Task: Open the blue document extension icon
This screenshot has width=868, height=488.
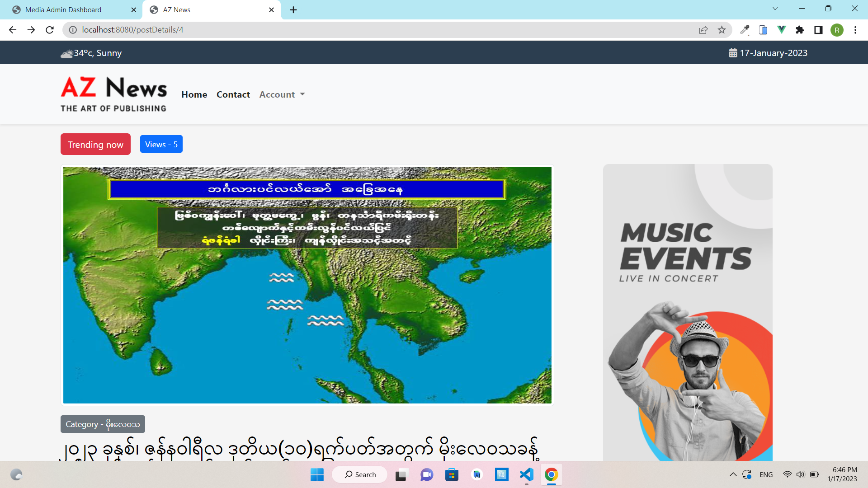Action: [763, 30]
